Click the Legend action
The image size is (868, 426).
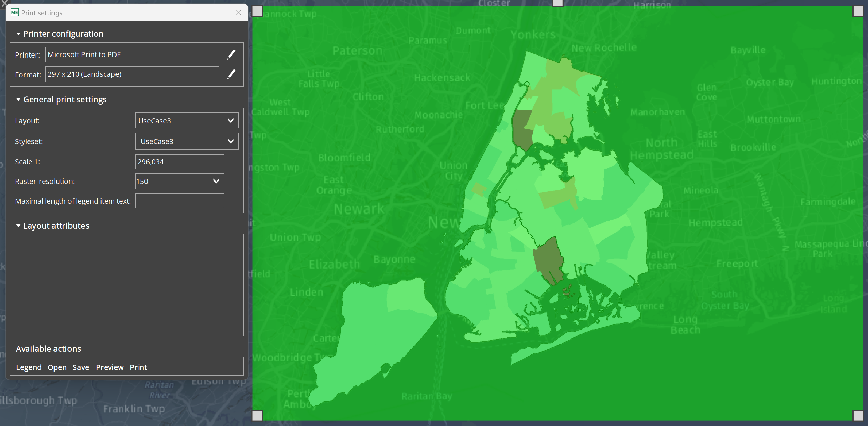(x=29, y=367)
